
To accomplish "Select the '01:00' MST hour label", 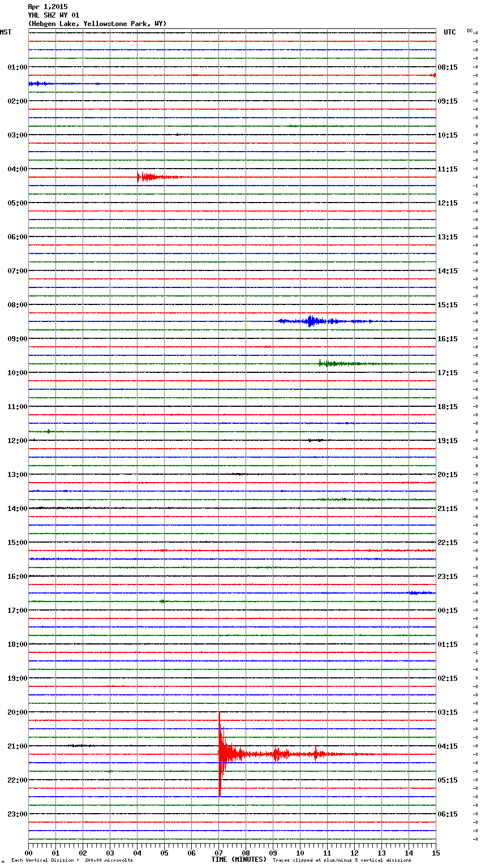I will pos(18,67).
